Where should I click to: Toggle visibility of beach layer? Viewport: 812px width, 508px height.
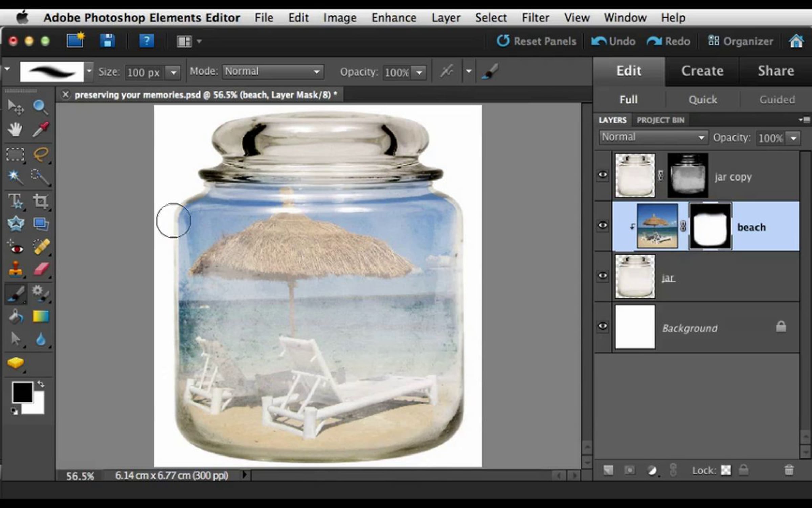[603, 225]
